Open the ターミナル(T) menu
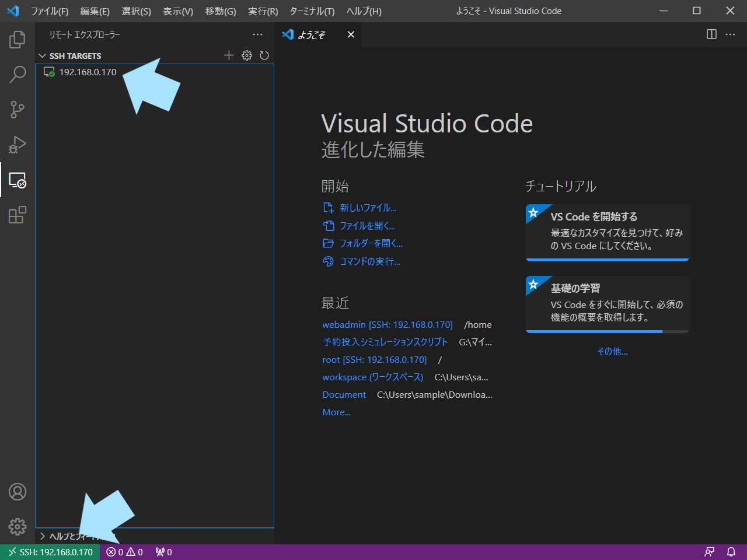This screenshot has width=747, height=560. tap(312, 11)
